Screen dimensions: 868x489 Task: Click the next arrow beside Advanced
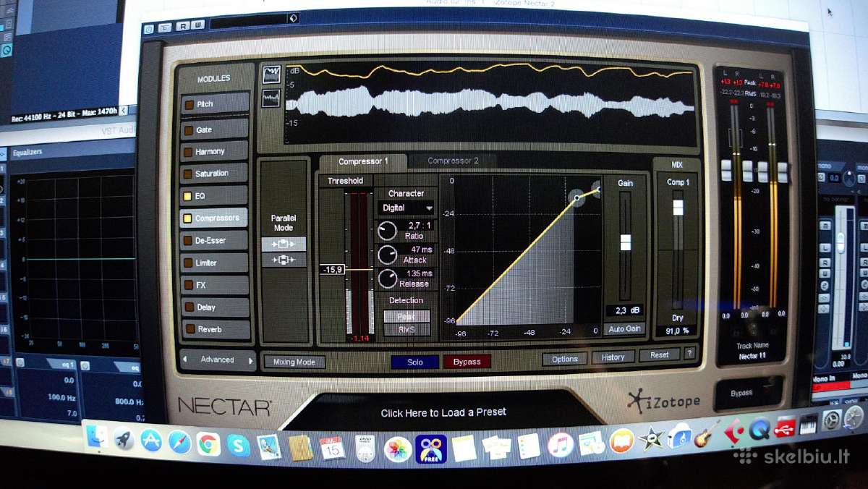pyautogui.click(x=251, y=360)
